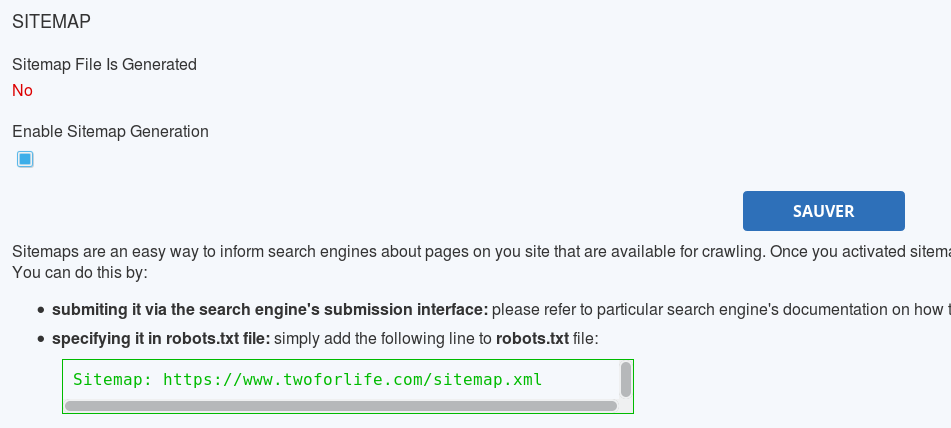Click the 'Sitemap File Is Generated' label

[104, 64]
